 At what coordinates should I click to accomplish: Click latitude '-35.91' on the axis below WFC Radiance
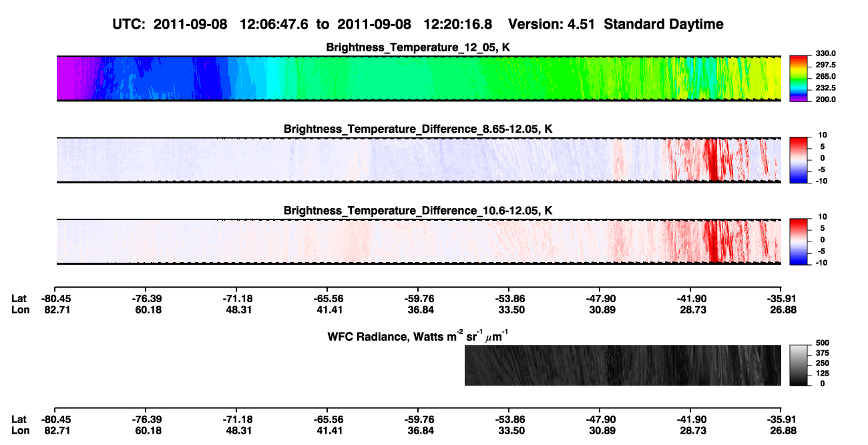click(781, 419)
